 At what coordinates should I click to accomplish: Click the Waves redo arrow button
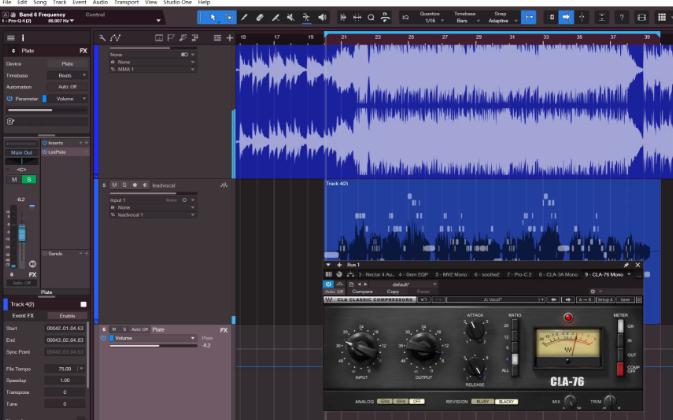click(x=438, y=299)
